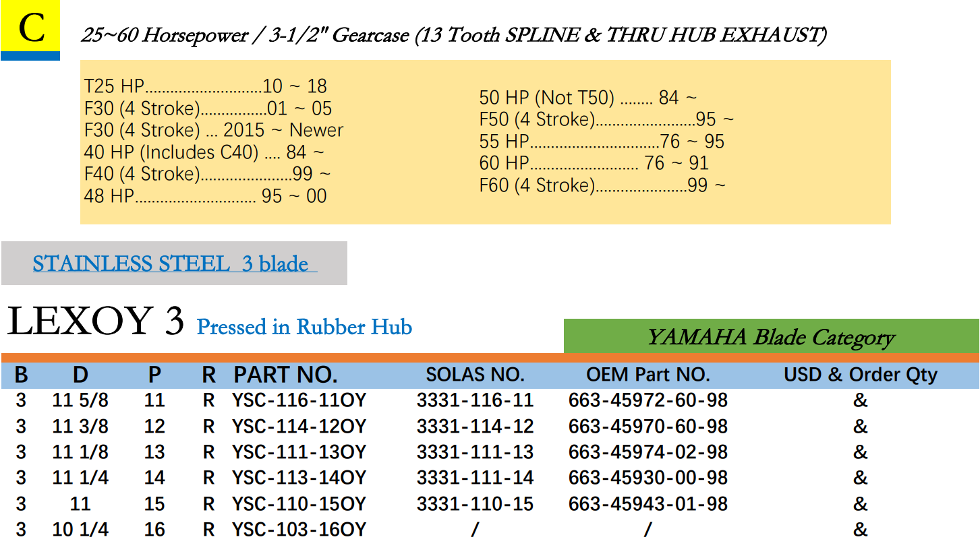
Task: Click the 10 1/4 diameter cell
Action: (x=80, y=530)
